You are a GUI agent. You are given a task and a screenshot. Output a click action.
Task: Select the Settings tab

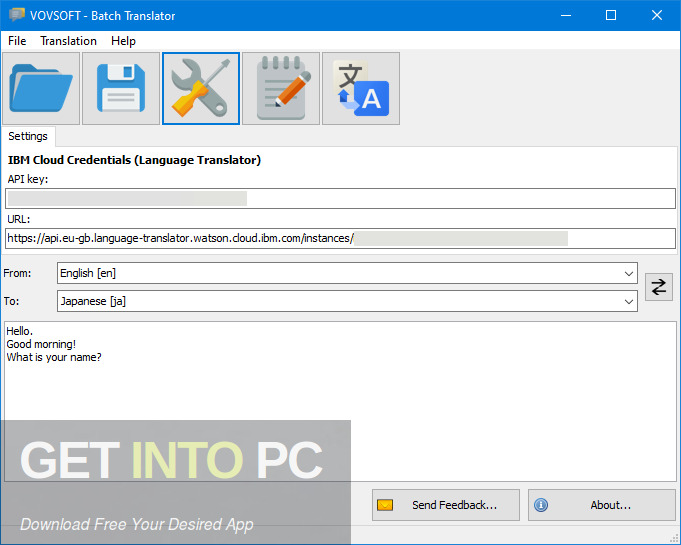pyautogui.click(x=28, y=136)
